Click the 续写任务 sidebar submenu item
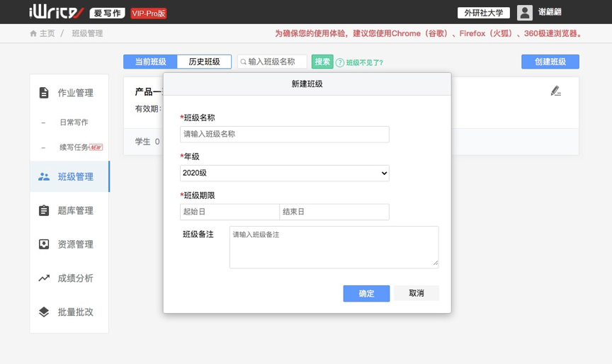 coord(74,147)
